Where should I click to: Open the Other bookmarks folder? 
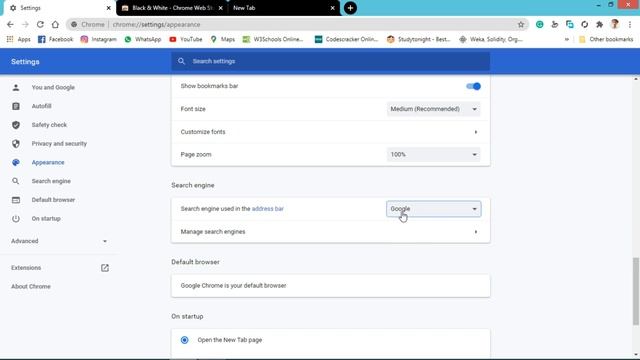click(606, 39)
